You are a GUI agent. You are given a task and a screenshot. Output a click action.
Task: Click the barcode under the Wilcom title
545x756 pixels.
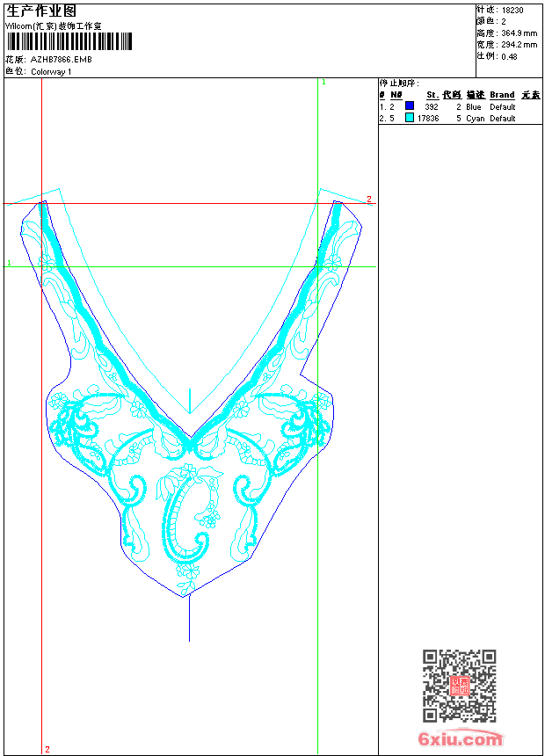tap(69, 41)
